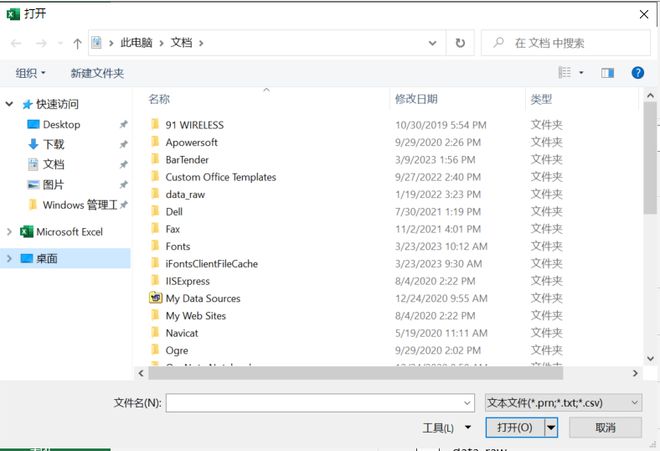Select the iFontsClientFileCache folder

pos(211,264)
